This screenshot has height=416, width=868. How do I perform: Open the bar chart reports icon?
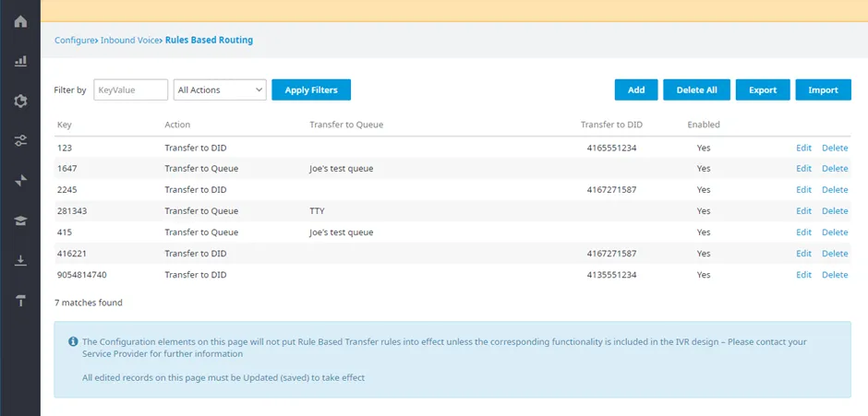point(20,61)
